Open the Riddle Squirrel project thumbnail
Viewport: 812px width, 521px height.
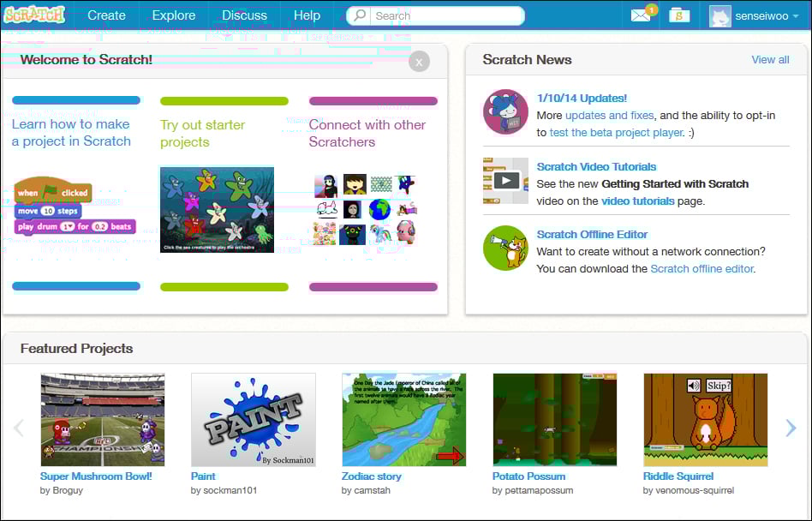pyautogui.click(x=705, y=420)
